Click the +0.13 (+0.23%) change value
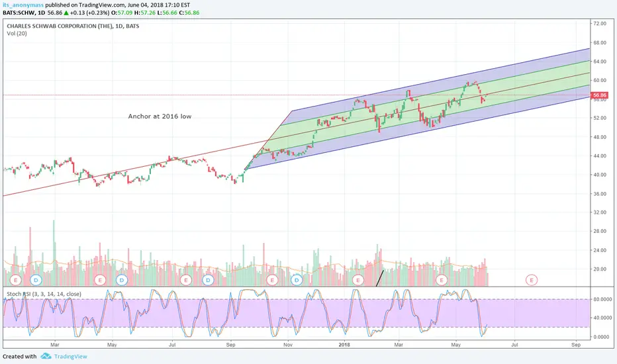Screen dimensions: 617x364 90,13
